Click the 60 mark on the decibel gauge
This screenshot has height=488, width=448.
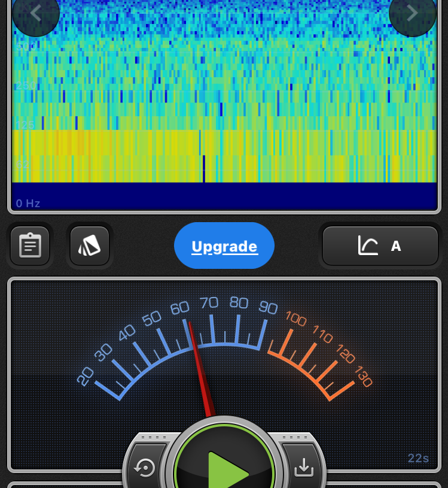[x=179, y=308]
